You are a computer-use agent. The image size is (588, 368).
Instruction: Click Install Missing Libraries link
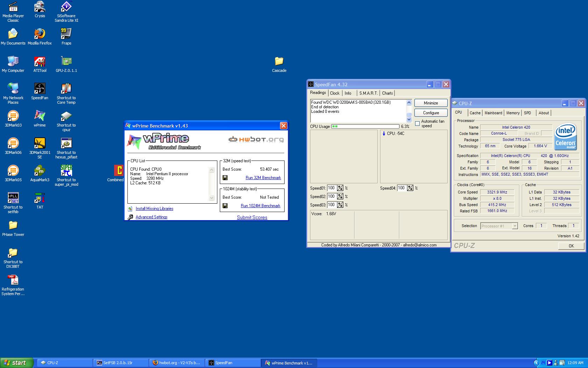click(154, 209)
